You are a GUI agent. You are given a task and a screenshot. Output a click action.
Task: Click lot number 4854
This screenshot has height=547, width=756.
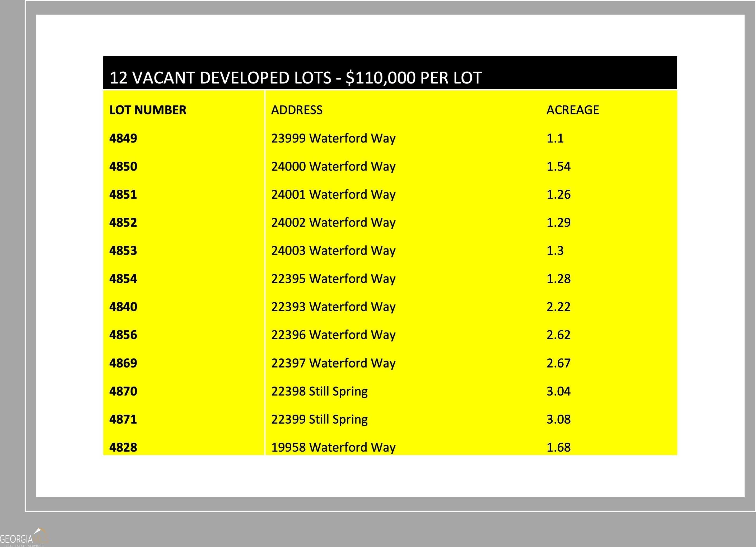tap(123, 279)
